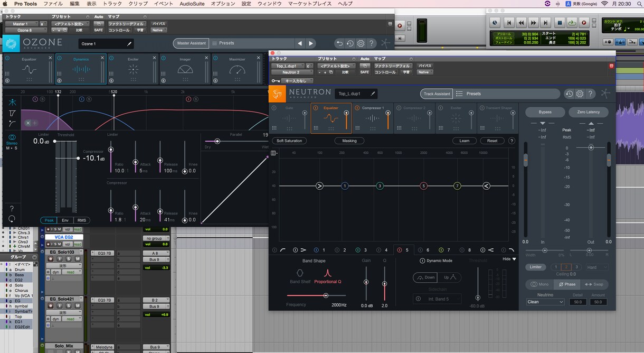Click Neutron EQ help question mark
This screenshot has width=644, height=353.
(512, 141)
